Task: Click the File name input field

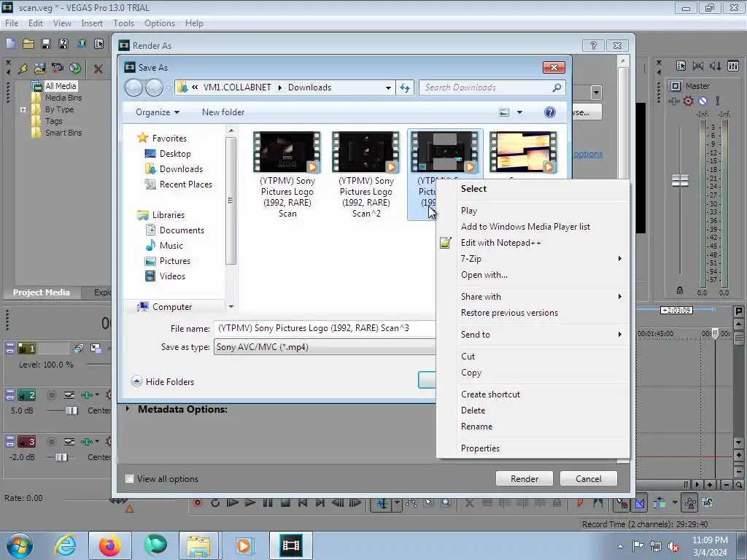Action: click(325, 328)
